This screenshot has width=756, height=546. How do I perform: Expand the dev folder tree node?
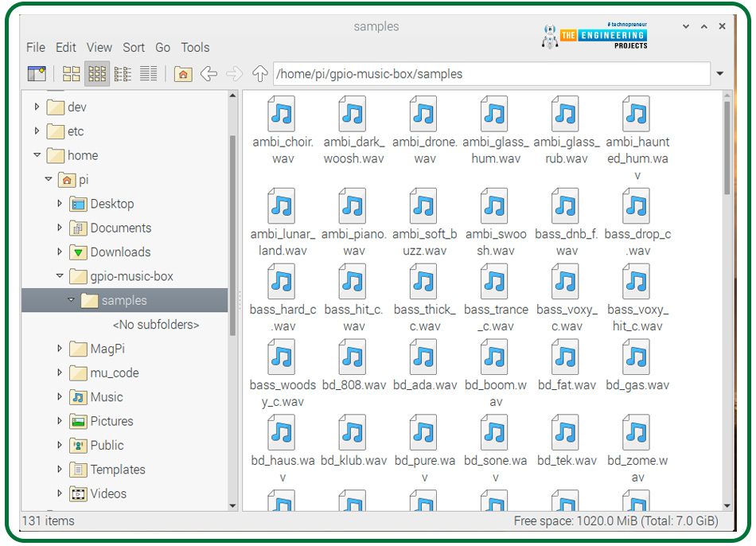37,107
